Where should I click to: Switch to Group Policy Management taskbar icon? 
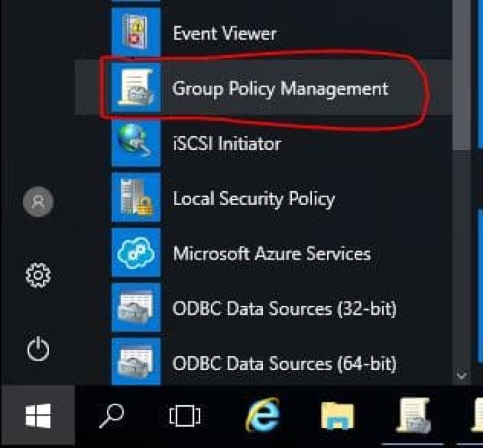click(x=413, y=416)
